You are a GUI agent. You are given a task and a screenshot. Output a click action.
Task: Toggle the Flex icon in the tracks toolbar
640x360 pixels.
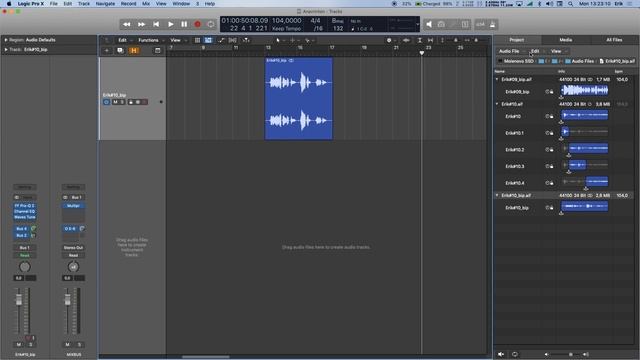point(232,40)
